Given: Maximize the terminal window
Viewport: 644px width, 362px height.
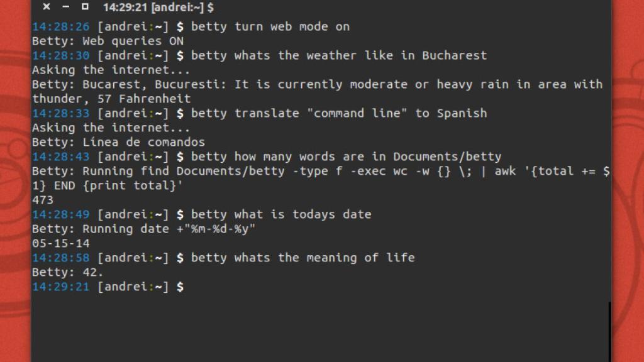Looking at the screenshot, I should tap(86, 8).
